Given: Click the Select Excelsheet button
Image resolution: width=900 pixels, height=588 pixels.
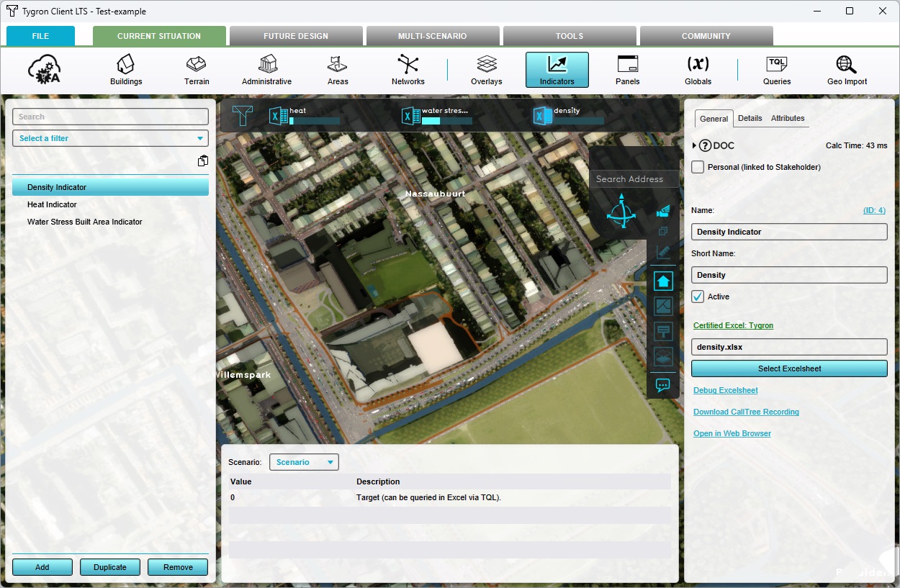Looking at the screenshot, I should tap(789, 368).
